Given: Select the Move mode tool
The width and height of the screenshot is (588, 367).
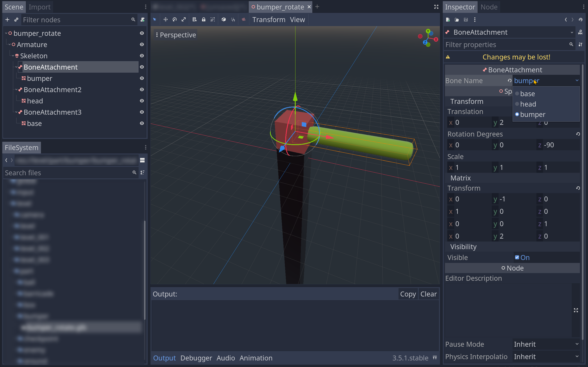Looking at the screenshot, I should pyautogui.click(x=166, y=19).
